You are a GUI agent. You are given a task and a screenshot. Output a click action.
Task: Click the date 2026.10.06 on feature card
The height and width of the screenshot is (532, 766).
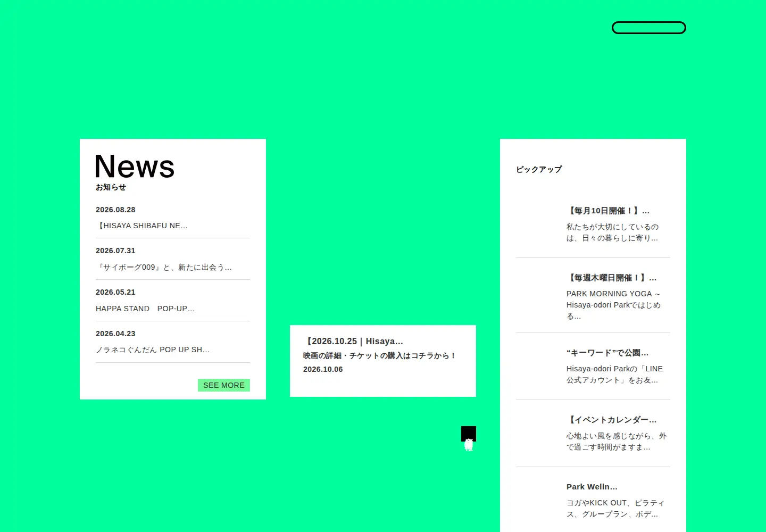[323, 369]
